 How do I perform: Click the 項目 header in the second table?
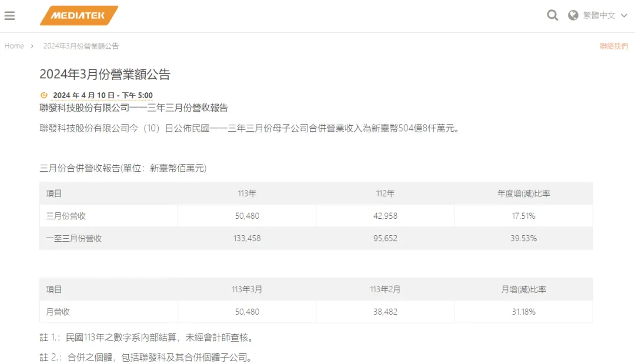(x=54, y=289)
